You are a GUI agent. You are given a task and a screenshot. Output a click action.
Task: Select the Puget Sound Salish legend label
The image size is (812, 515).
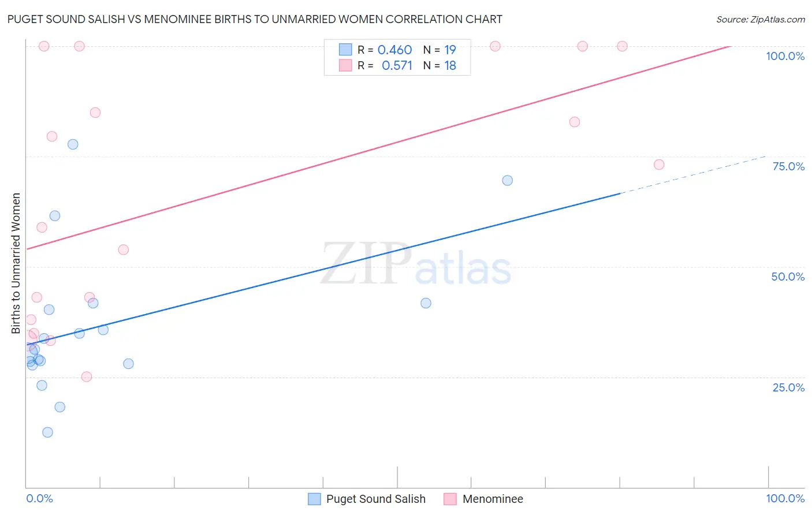[x=376, y=499]
